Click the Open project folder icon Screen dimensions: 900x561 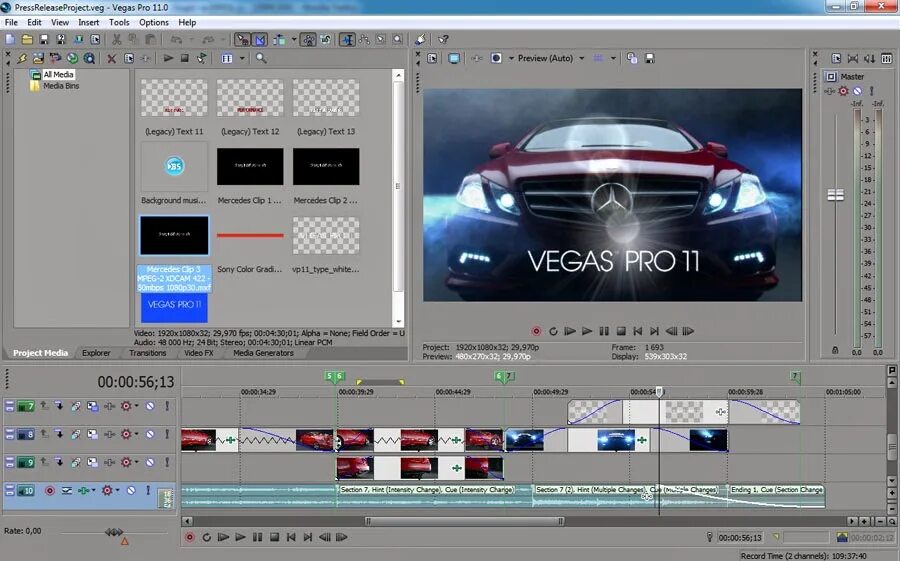(x=27, y=40)
